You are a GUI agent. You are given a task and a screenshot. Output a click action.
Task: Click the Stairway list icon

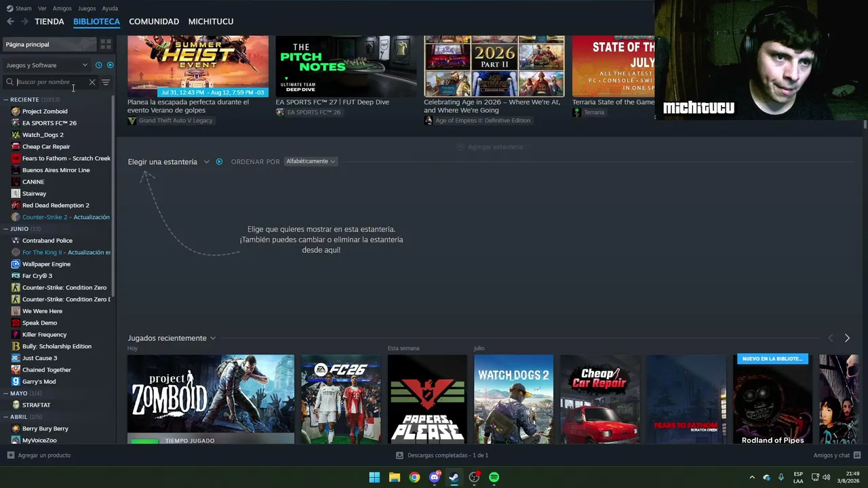[16, 194]
